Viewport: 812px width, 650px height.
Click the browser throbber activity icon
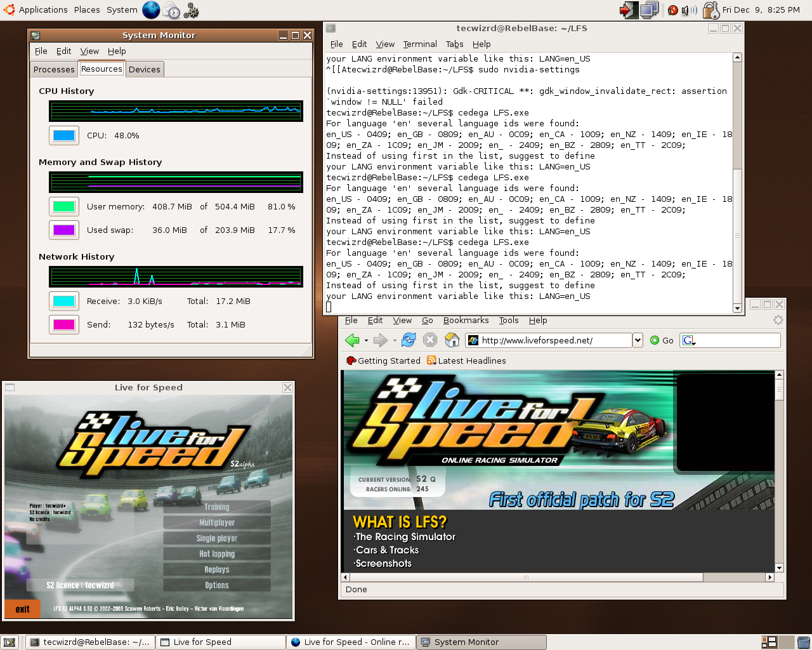point(778,320)
